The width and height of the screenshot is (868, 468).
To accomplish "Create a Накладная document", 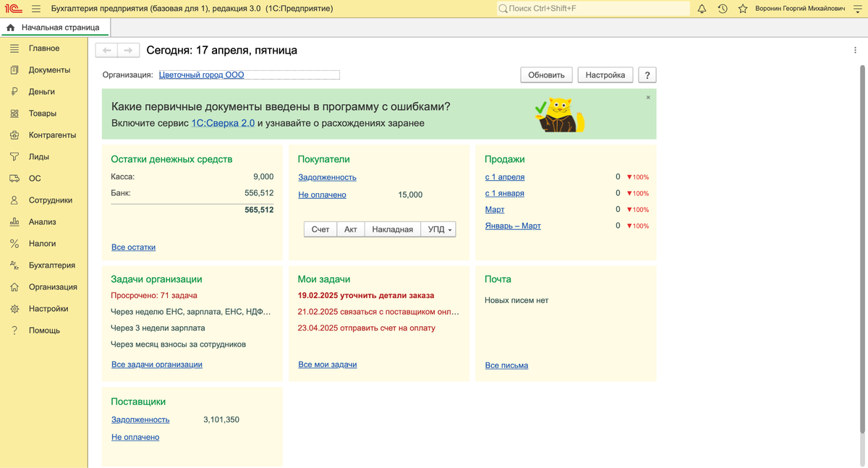I will click(392, 229).
